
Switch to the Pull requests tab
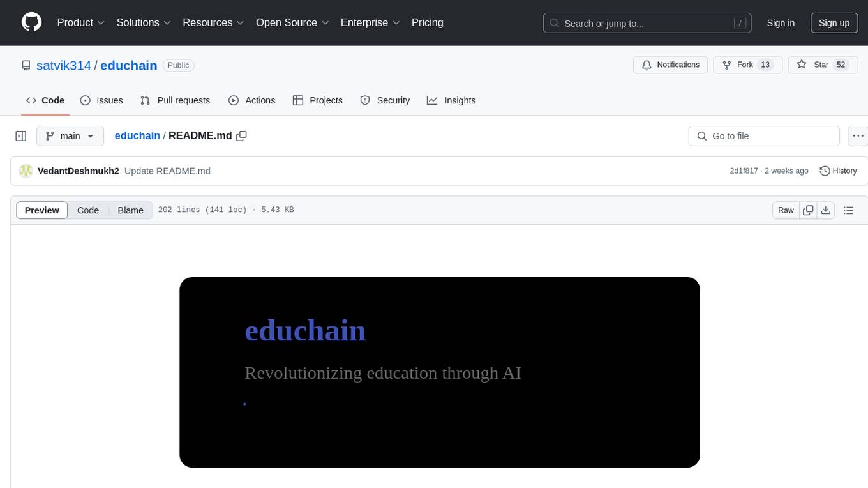175,100
